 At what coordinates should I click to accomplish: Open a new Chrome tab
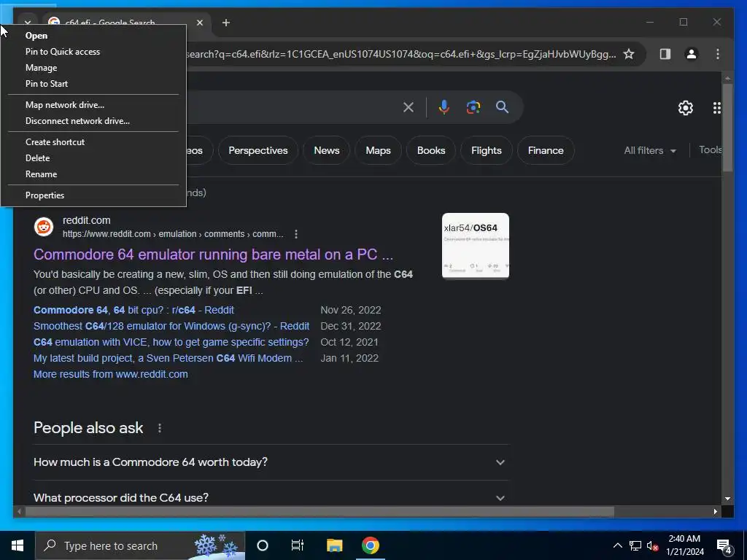tap(226, 23)
